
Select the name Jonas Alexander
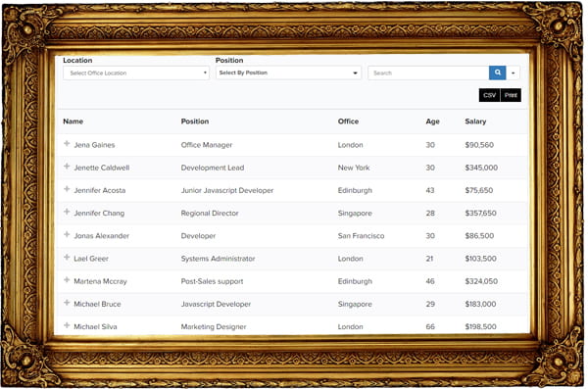click(101, 236)
